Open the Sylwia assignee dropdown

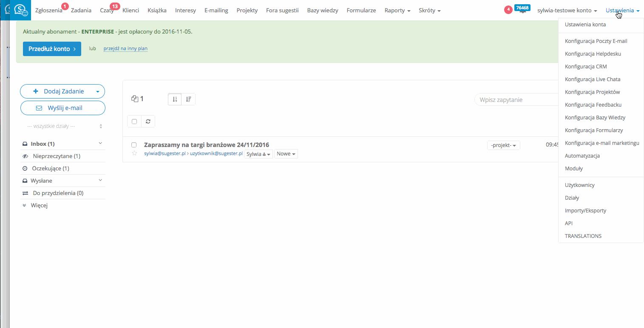pos(258,154)
